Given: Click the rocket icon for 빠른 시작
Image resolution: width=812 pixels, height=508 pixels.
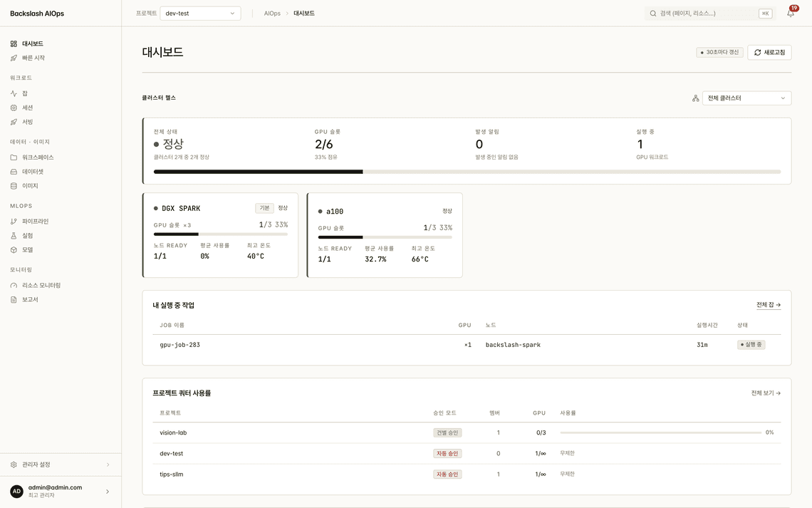Looking at the screenshot, I should (14, 58).
